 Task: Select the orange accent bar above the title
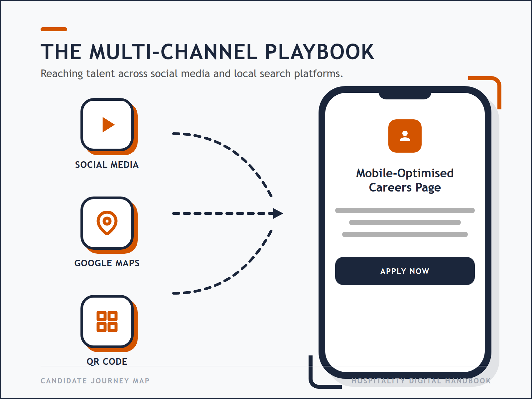53,29
